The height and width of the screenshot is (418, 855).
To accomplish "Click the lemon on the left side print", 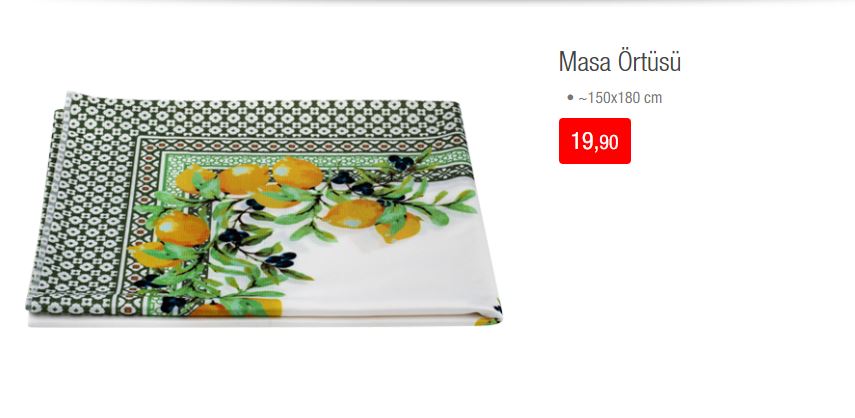I will point(182,228).
